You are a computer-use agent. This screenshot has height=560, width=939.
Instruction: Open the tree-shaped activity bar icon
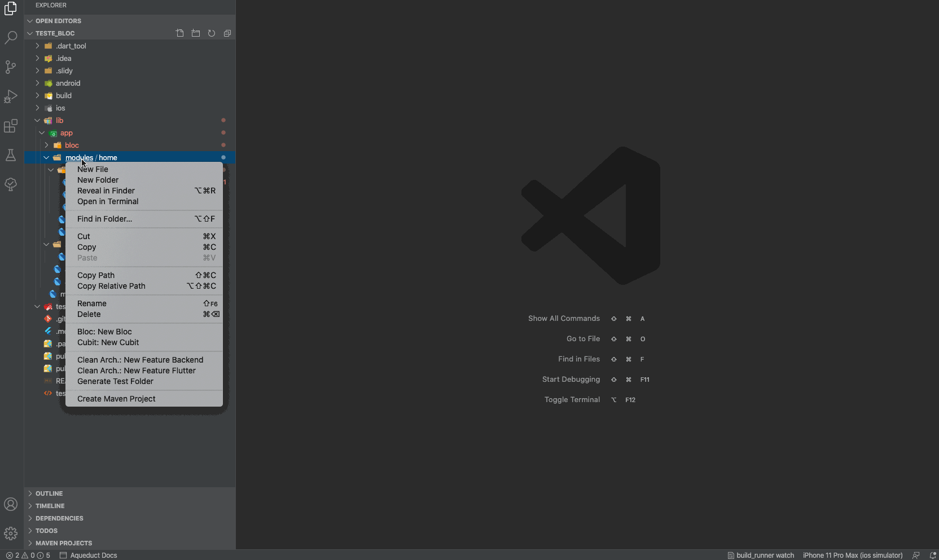pos(11,184)
